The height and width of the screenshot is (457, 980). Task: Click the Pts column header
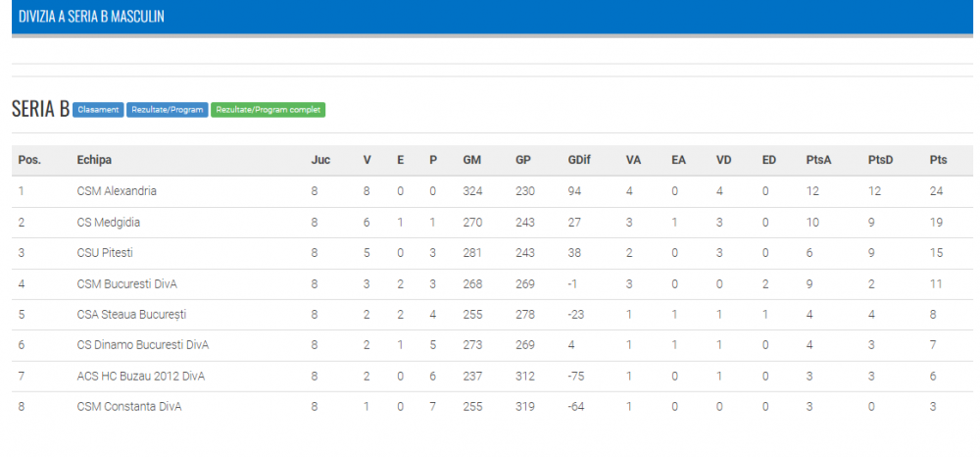pos(938,160)
